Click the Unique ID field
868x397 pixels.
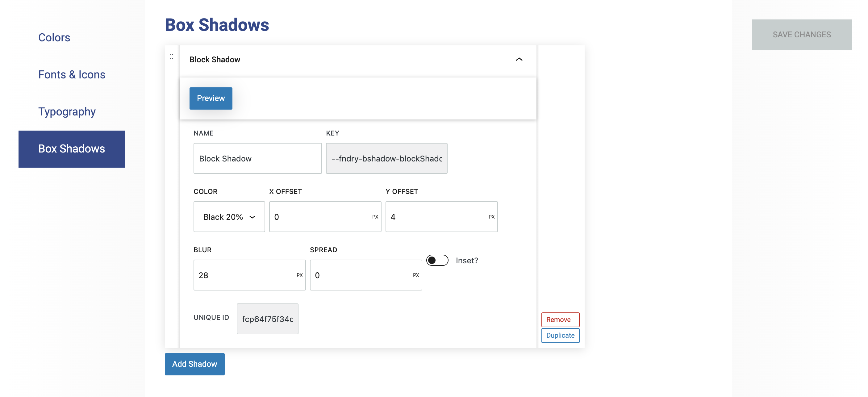click(267, 319)
